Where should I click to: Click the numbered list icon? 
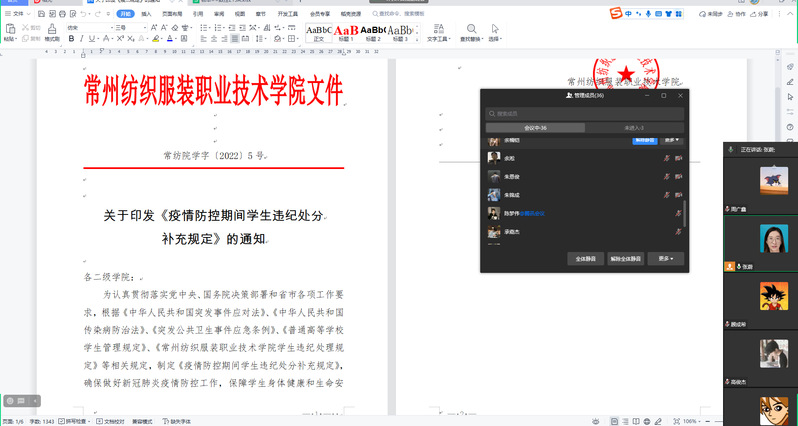(217, 27)
